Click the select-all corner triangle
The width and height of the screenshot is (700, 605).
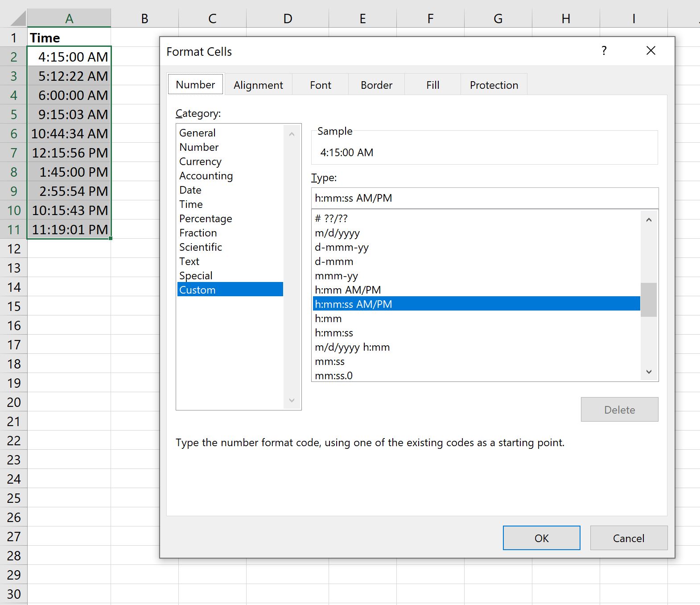pyautogui.click(x=19, y=19)
